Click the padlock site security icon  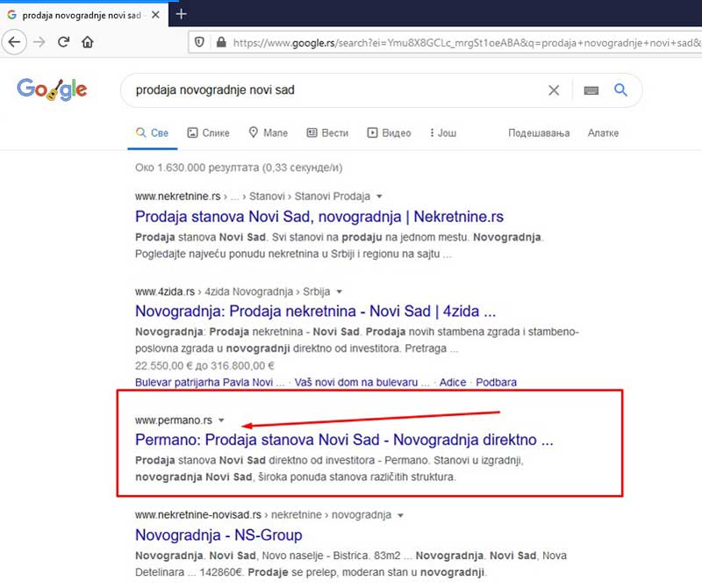(x=221, y=42)
